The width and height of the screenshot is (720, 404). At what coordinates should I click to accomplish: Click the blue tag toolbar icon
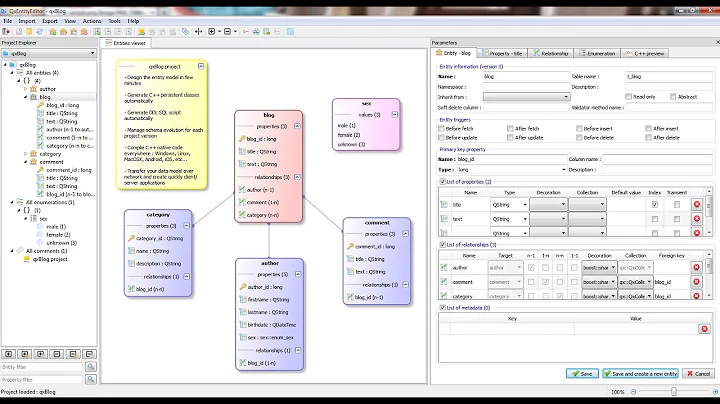click(185, 32)
